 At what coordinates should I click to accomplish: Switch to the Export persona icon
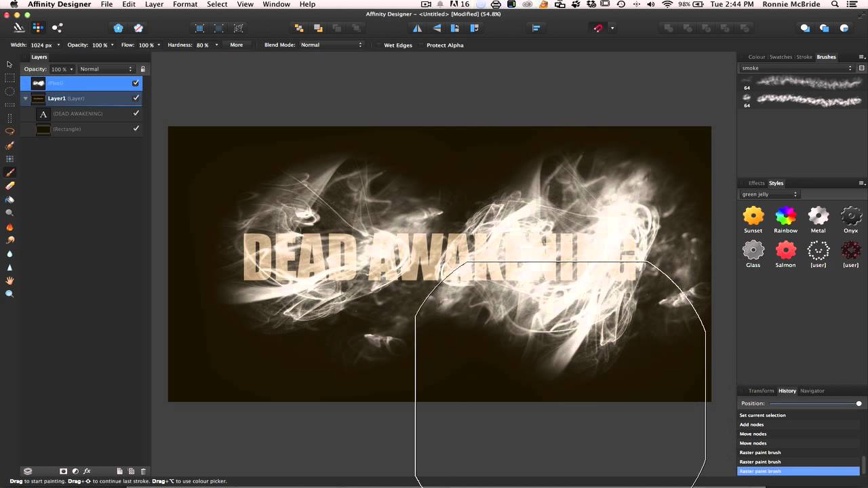tap(57, 28)
